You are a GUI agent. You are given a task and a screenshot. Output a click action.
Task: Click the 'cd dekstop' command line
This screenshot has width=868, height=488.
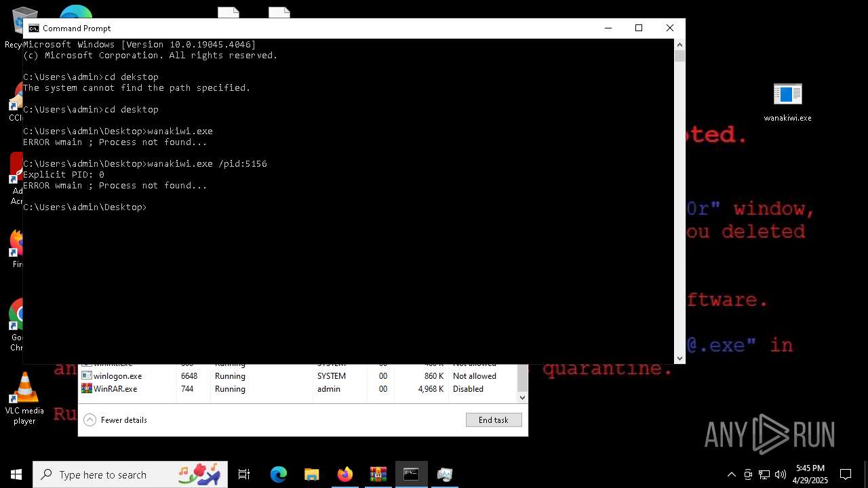(x=91, y=77)
